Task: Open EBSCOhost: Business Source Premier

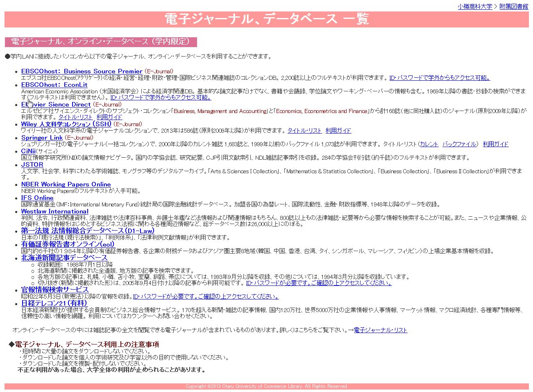Action: [82, 71]
